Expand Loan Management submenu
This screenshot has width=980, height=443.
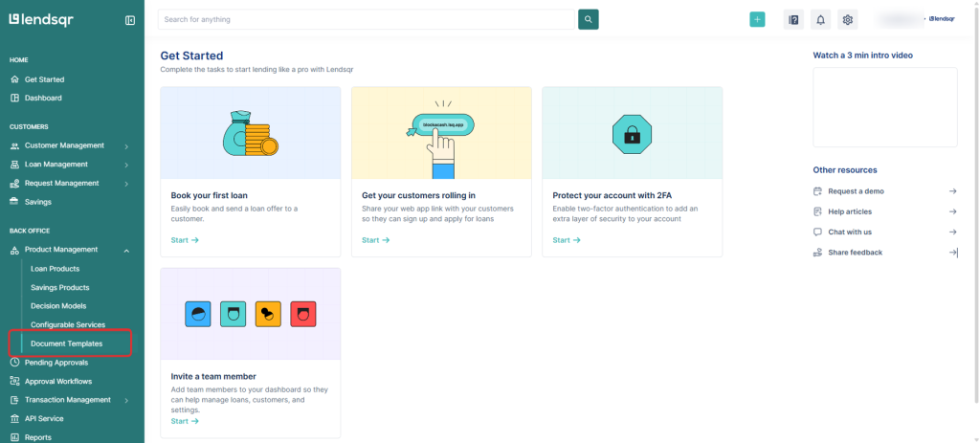pos(126,165)
